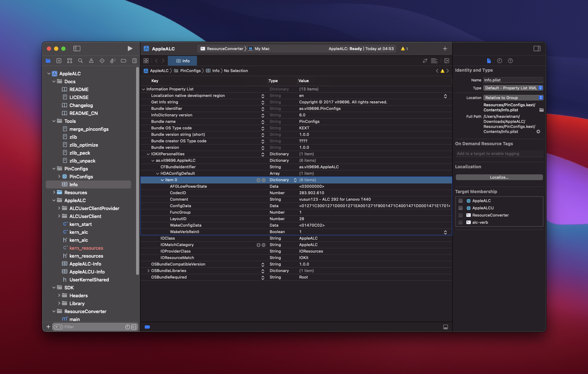Click On Demand Resource Tags field

tap(499, 154)
